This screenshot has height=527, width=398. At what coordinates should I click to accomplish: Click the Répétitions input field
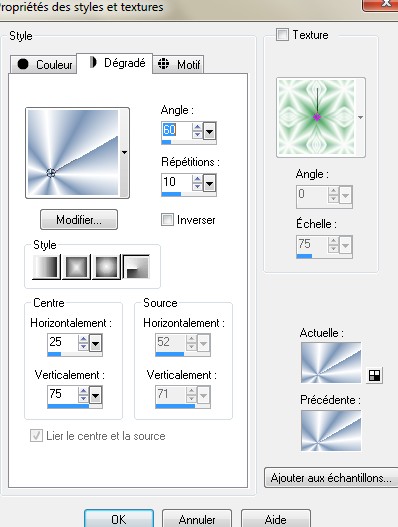click(177, 183)
